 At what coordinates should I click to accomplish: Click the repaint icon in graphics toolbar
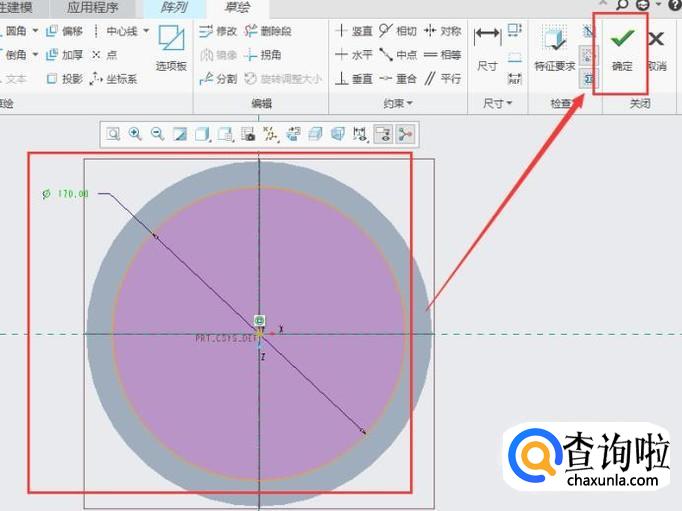pyautogui.click(x=180, y=134)
